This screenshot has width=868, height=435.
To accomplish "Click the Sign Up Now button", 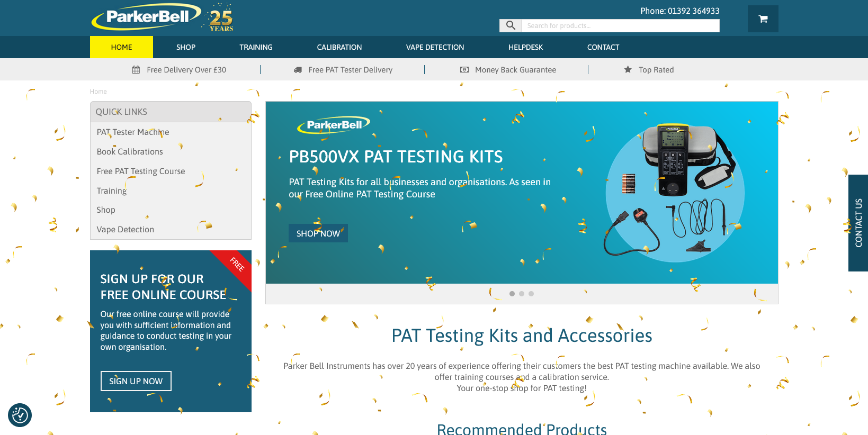I will coord(136,381).
